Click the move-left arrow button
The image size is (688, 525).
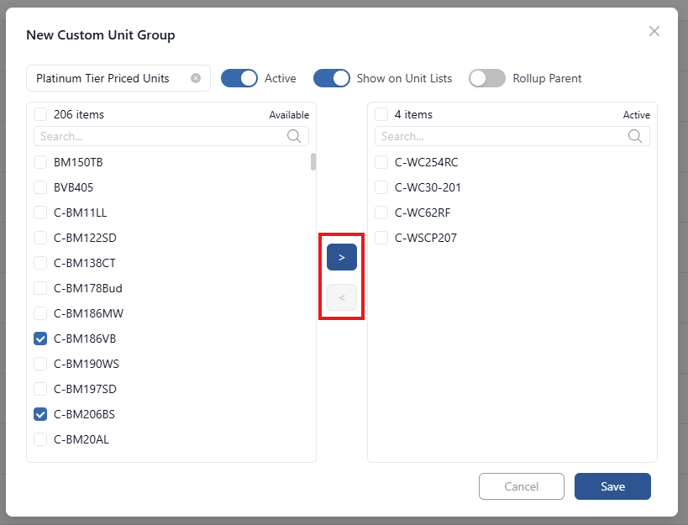tap(341, 297)
